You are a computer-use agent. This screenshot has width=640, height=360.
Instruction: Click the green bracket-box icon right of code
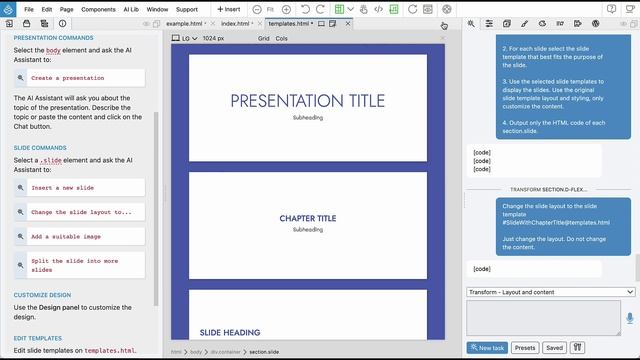tap(394, 9)
